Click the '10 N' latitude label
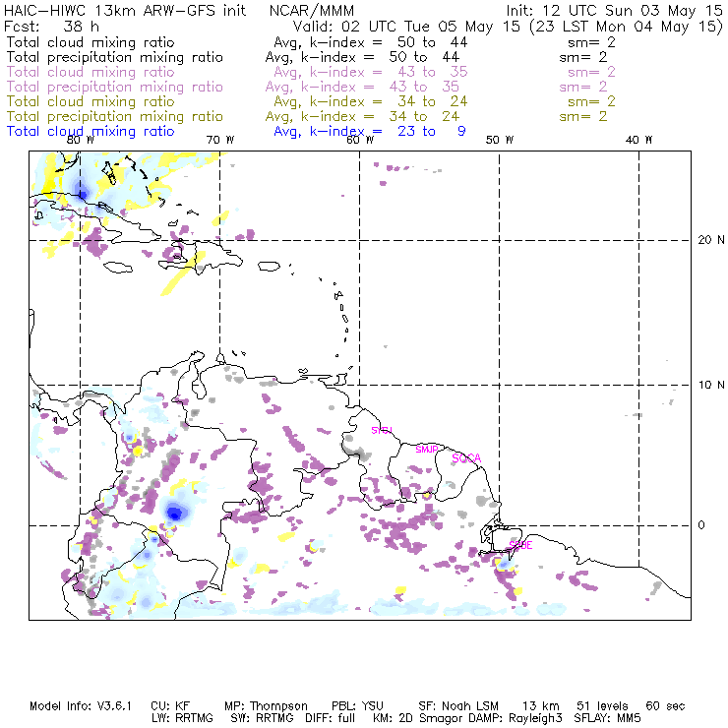Viewport: 728px width, 728px height. 711,385
